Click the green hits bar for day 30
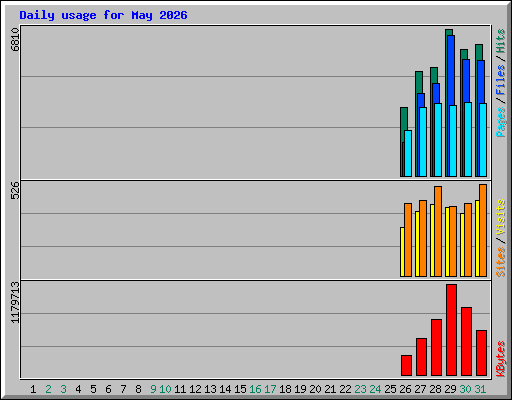512x400 pixels. (464, 54)
